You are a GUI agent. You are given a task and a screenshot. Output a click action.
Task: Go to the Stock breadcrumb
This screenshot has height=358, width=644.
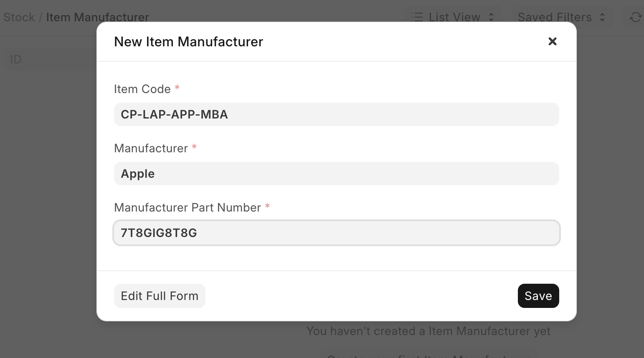tap(19, 17)
